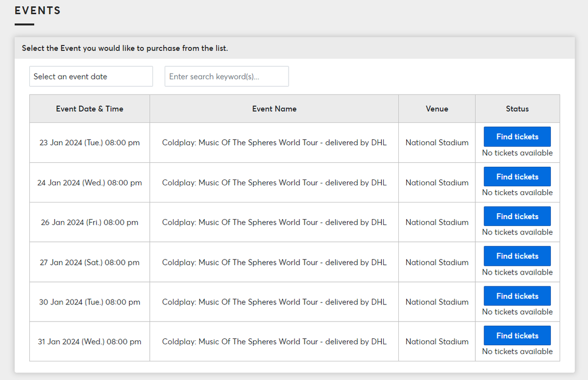The image size is (588, 380).
Task: Find tickets for 26 Jan 2024 show
Action: (x=517, y=216)
